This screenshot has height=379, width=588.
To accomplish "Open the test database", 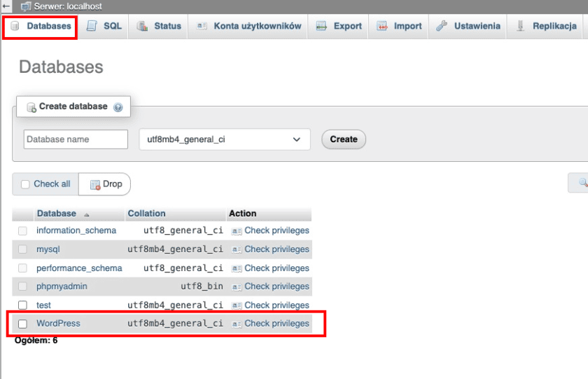I will pyautogui.click(x=43, y=305).
